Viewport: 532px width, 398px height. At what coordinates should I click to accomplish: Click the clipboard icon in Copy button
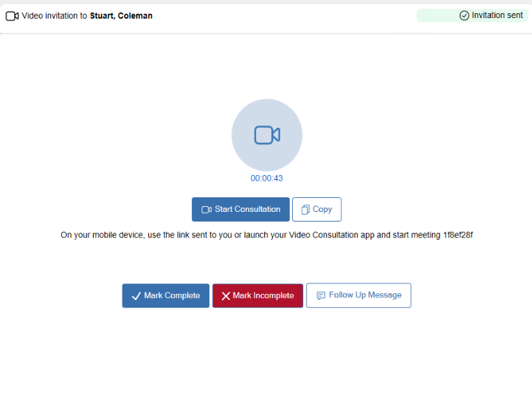[305, 210]
